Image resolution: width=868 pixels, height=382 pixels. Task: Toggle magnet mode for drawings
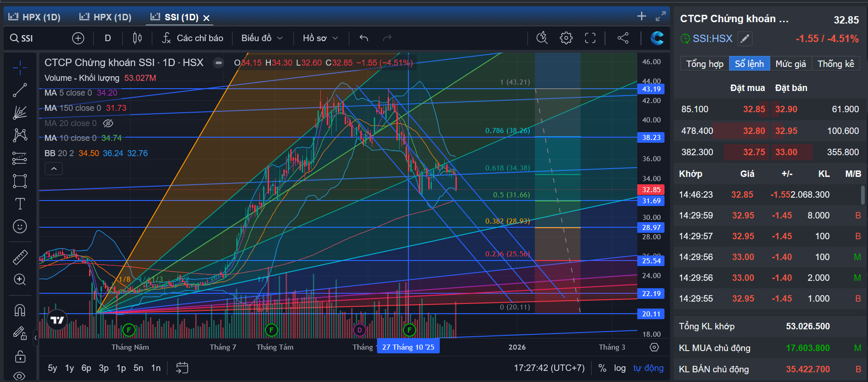(x=20, y=310)
